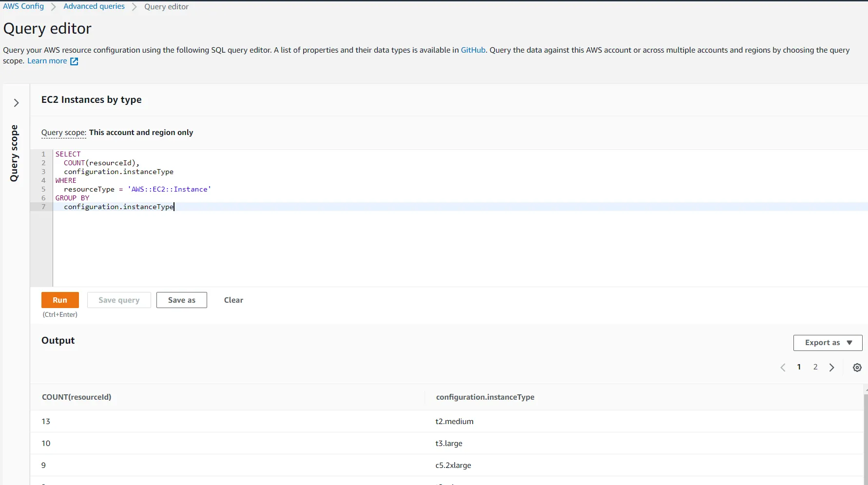The height and width of the screenshot is (485, 868).
Task: Select page 2 of output results
Action: pyautogui.click(x=815, y=367)
